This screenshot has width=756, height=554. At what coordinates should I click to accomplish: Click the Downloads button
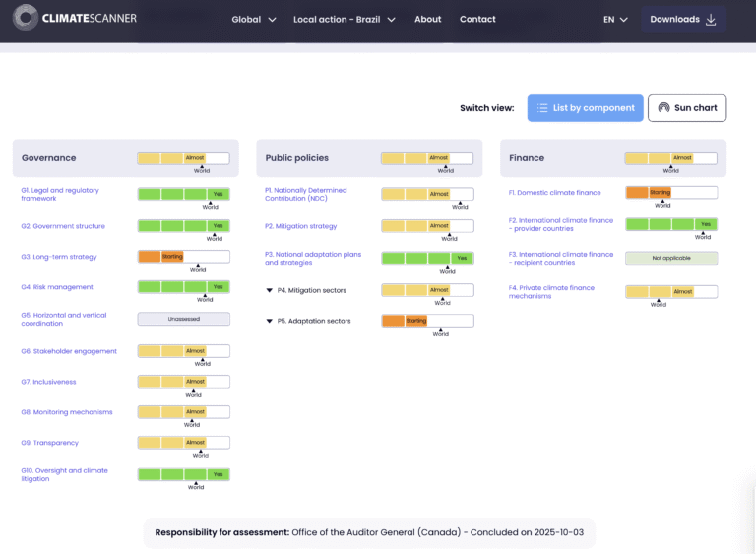click(x=683, y=19)
